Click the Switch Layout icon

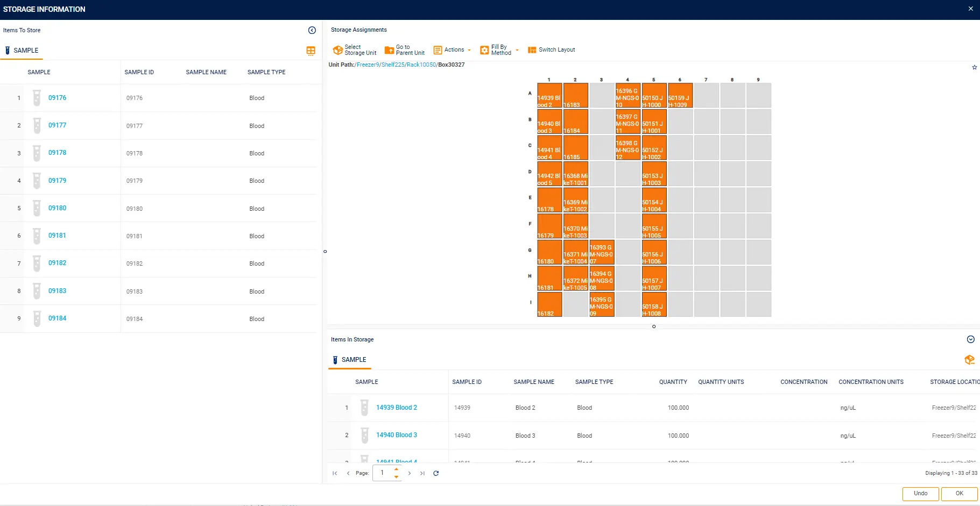click(532, 50)
